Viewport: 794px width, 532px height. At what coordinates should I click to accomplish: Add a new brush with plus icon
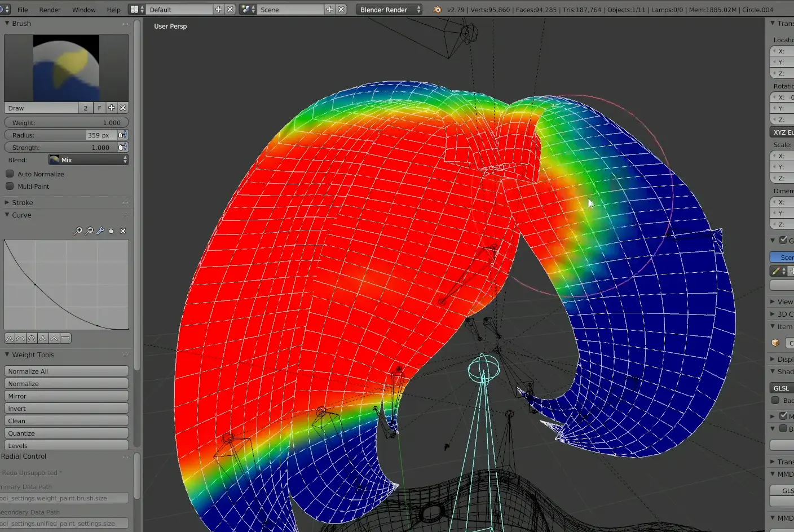pos(112,108)
